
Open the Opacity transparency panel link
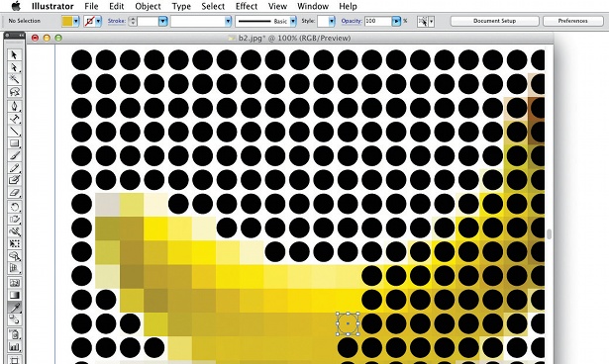click(352, 21)
